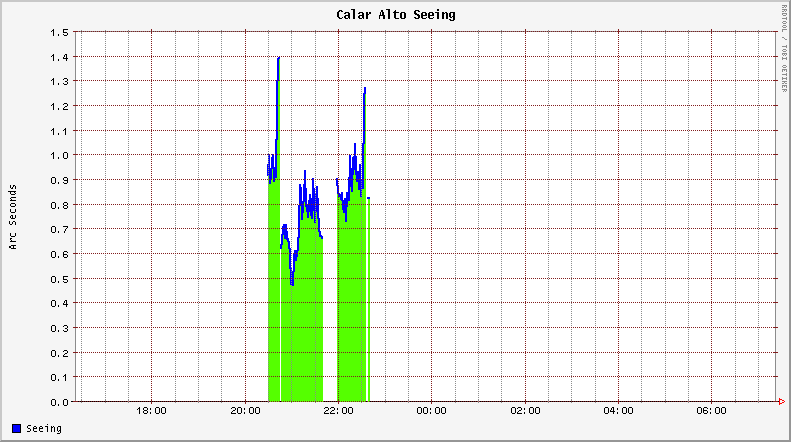Click the 0.0 y-axis tick label
Image resolution: width=791 pixels, height=442 pixels.
click(59, 402)
